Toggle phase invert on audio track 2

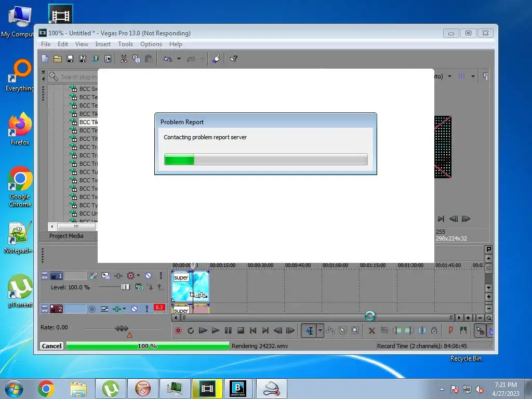[104, 309]
